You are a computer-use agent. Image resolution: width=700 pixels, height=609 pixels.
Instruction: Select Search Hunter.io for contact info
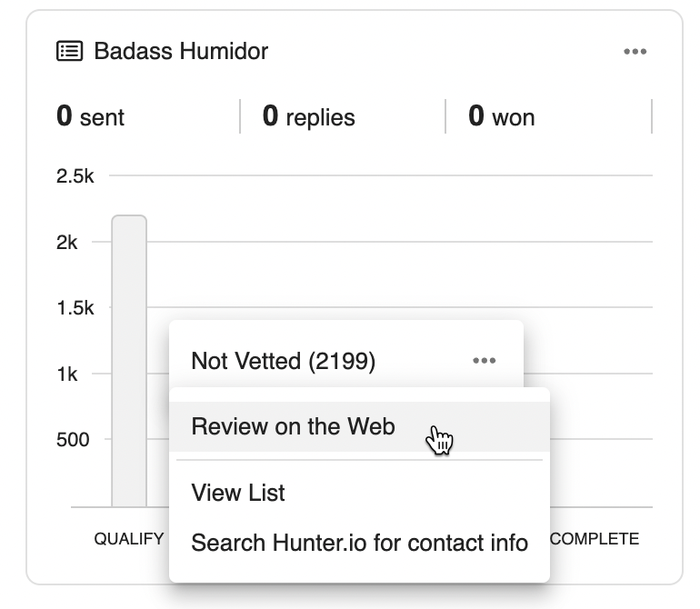[x=359, y=543]
